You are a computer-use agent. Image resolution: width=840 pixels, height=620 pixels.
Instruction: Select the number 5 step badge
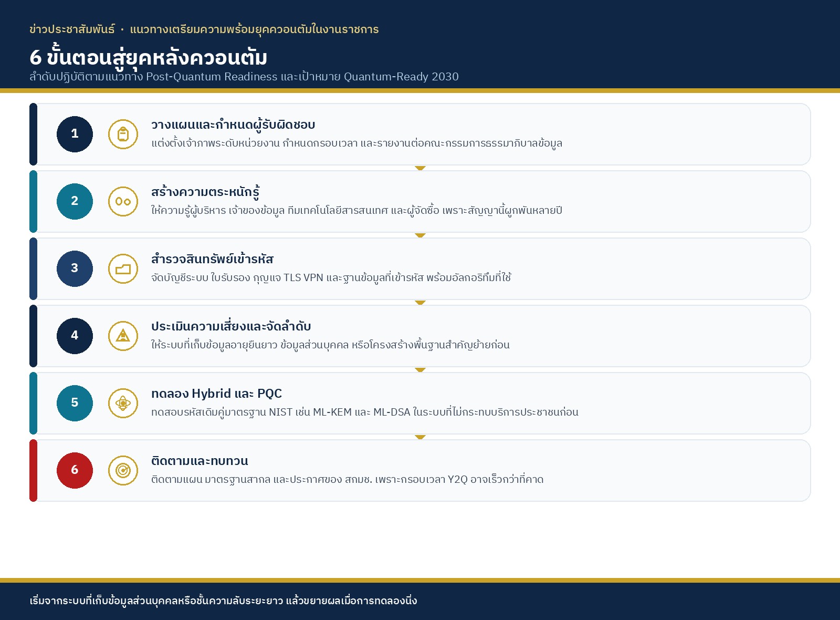pyautogui.click(x=75, y=403)
